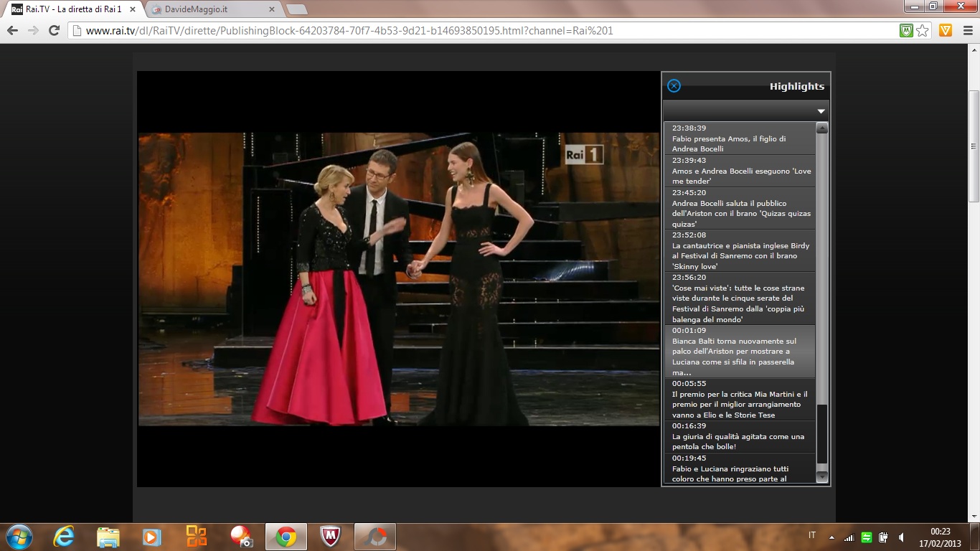980x551 pixels.
Task: Go back to the previous page
Action: point(12,31)
